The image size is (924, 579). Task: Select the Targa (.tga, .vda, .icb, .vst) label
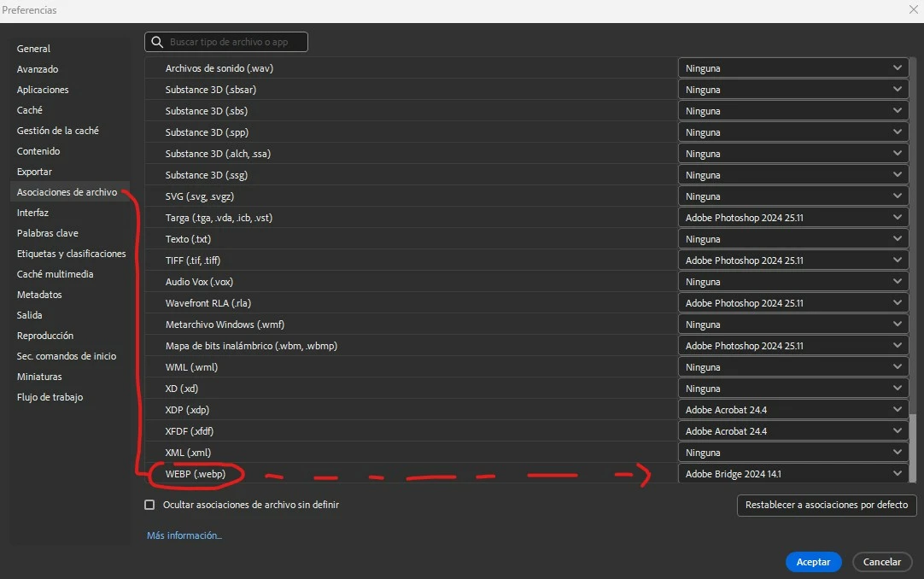(219, 218)
